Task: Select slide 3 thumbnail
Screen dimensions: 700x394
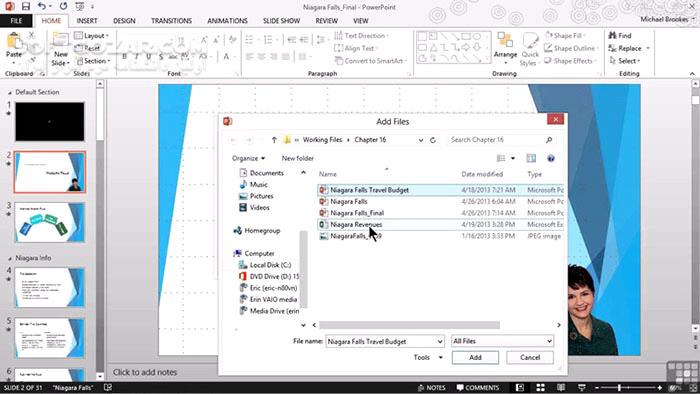Action: (50, 222)
